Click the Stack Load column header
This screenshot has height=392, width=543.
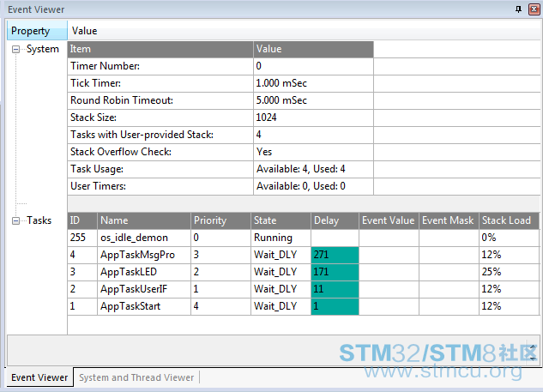pyautogui.click(x=509, y=220)
